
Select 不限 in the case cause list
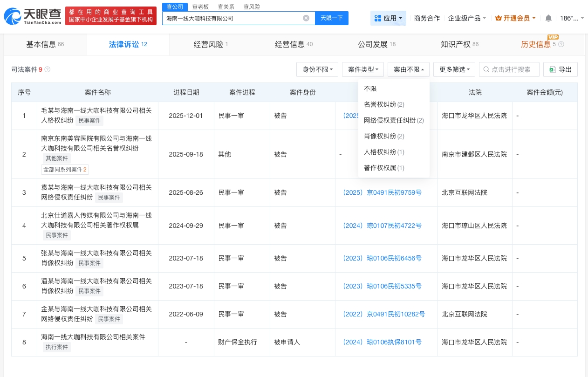click(394, 89)
